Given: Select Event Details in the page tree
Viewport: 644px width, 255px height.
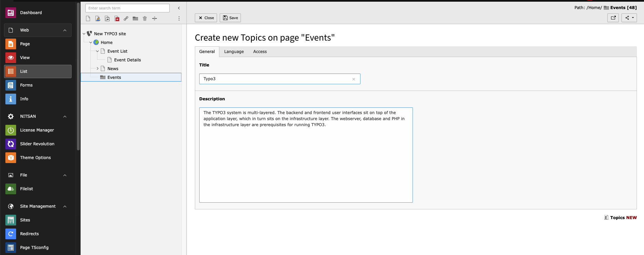Looking at the screenshot, I should click(127, 60).
